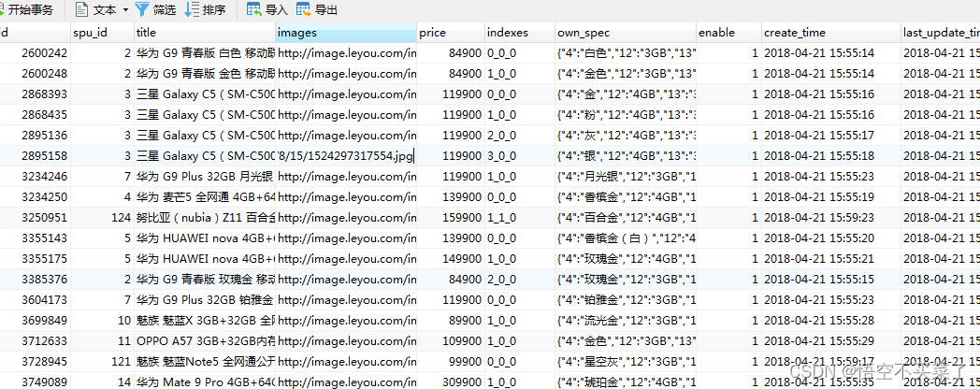This screenshot has width=980, height=389.
Task: Select the enable column header
Action: click(x=728, y=33)
